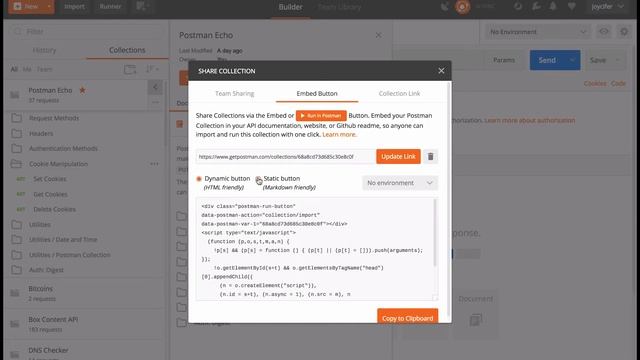This screenshot has width=640, height=360.
Task: Open the Delete Cookies request
Action: coord(54,209)
